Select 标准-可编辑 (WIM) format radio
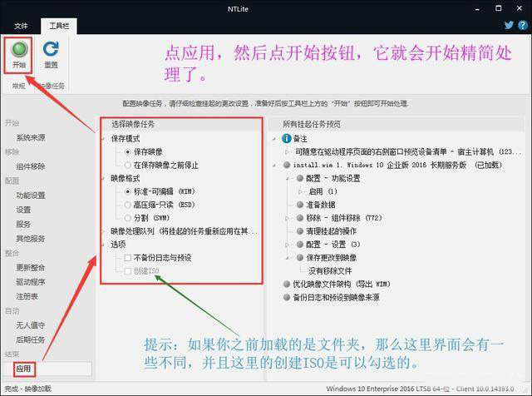 tap(127, 192)
